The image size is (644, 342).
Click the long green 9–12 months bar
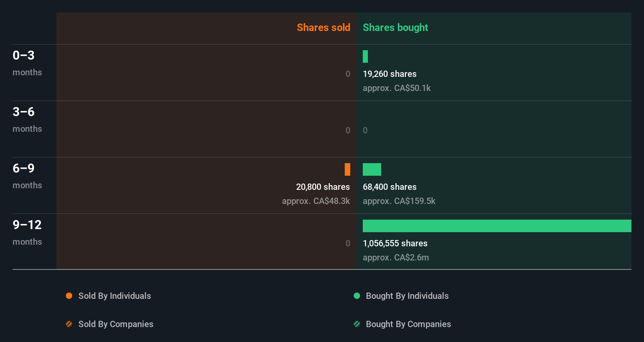[497, 226]
